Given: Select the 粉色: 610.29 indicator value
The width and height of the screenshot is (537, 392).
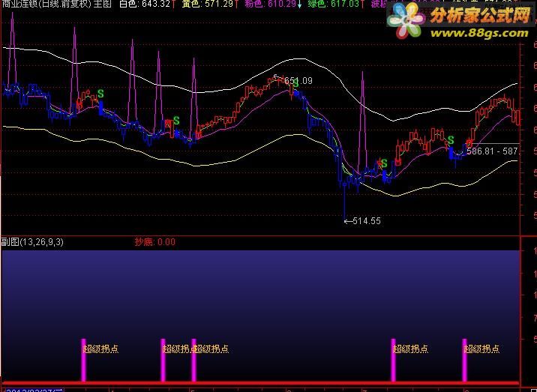Looking at the screenshot, I should point(270,4).
